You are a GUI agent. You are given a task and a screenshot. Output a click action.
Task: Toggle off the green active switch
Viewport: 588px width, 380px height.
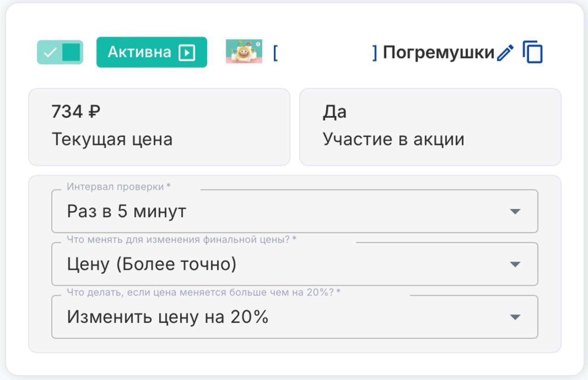pos(60,52)
